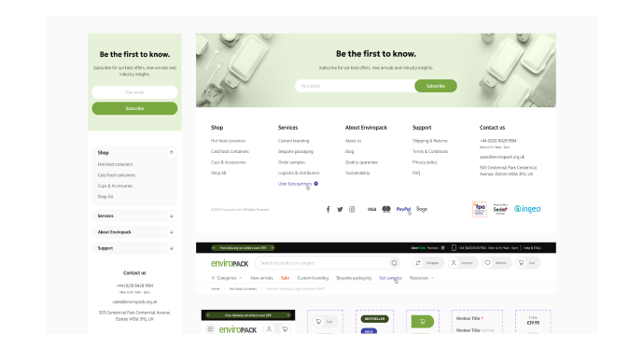Viewport: 644px width, 348px height.
Task: Click the enviroPACK logo in the desktop header
Action: (x=230, y=263)
